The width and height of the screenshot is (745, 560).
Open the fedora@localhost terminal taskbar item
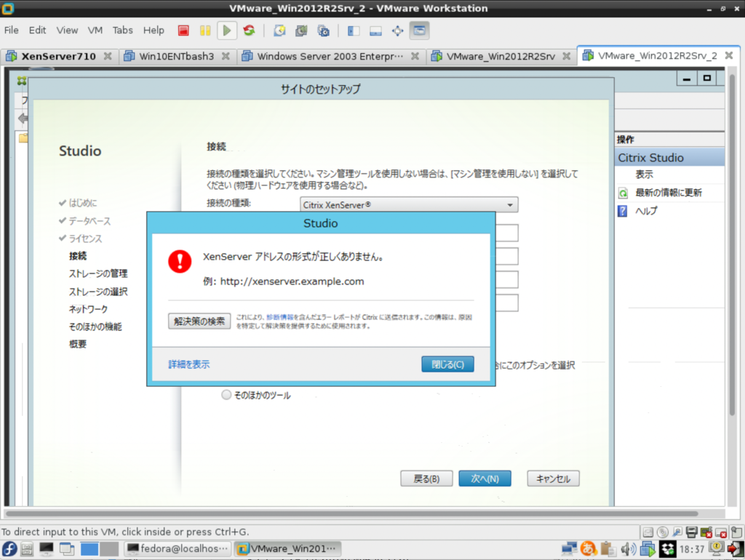(x=178, y=549)
